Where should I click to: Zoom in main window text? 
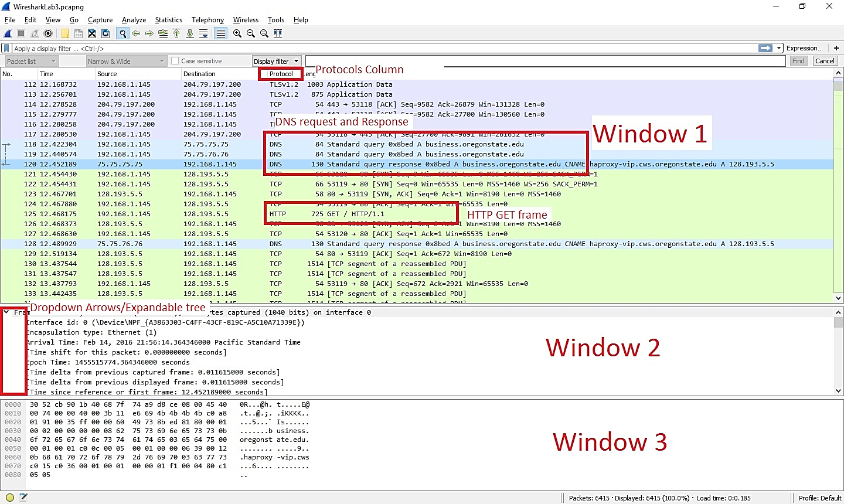[237, 33]
